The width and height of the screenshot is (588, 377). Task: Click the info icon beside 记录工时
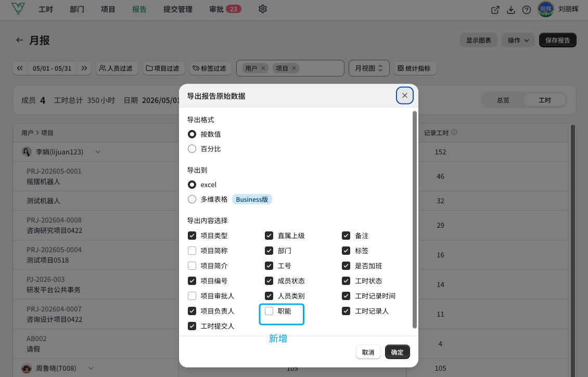point(454,132)
